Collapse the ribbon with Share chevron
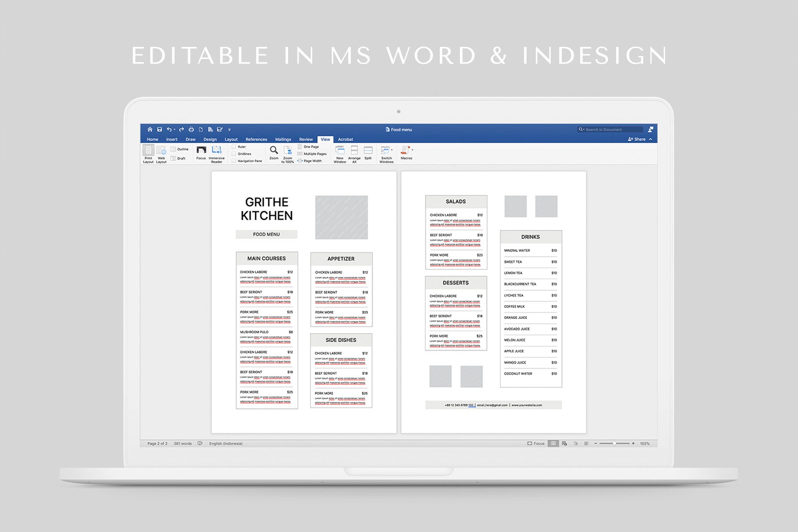The height and width of the screenshot is (532, 798). 649,138
